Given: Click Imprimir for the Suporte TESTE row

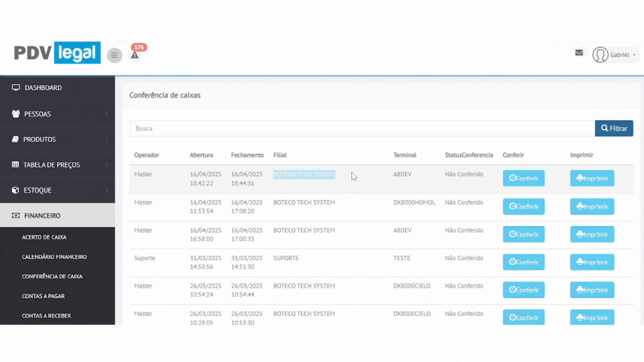Looking at the screenshot, I should (x=592, y=262).
